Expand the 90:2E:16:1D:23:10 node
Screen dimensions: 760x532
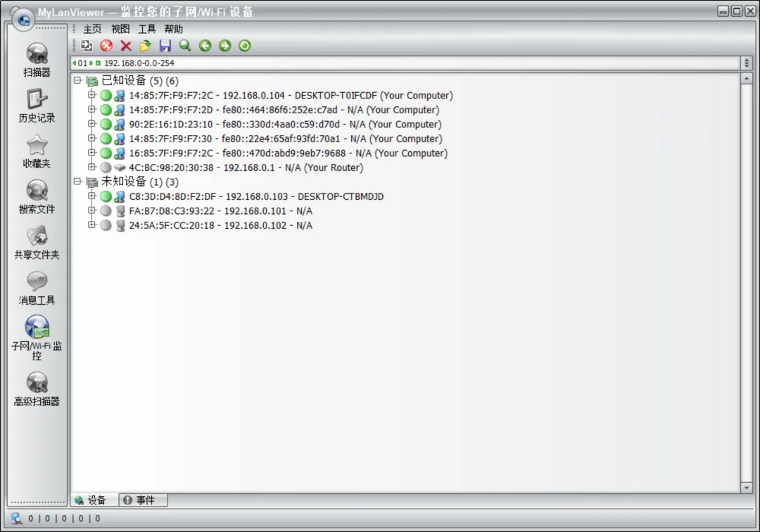pos(91,124)
